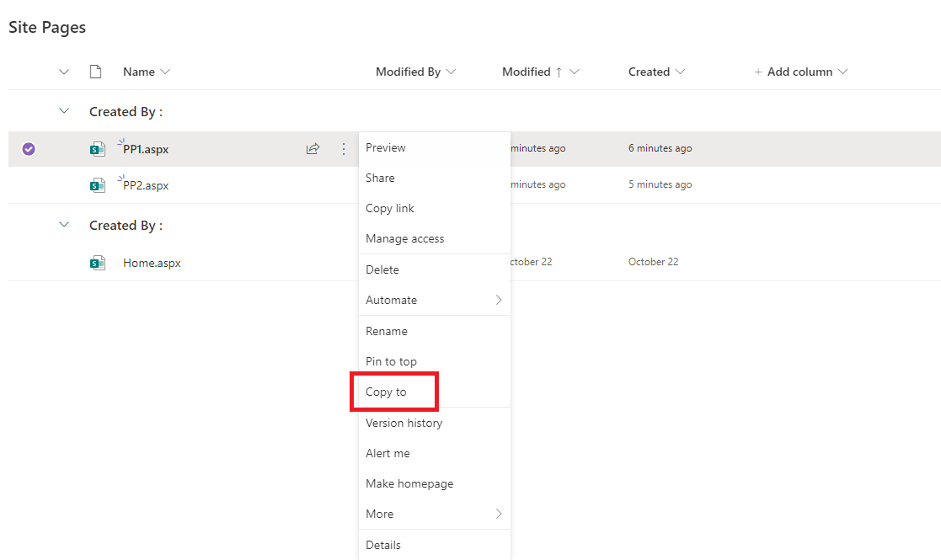This screenshot has width=941, height=560.
Task: Click the share icon on PP1.aspx row
Action: coord(313,149)
